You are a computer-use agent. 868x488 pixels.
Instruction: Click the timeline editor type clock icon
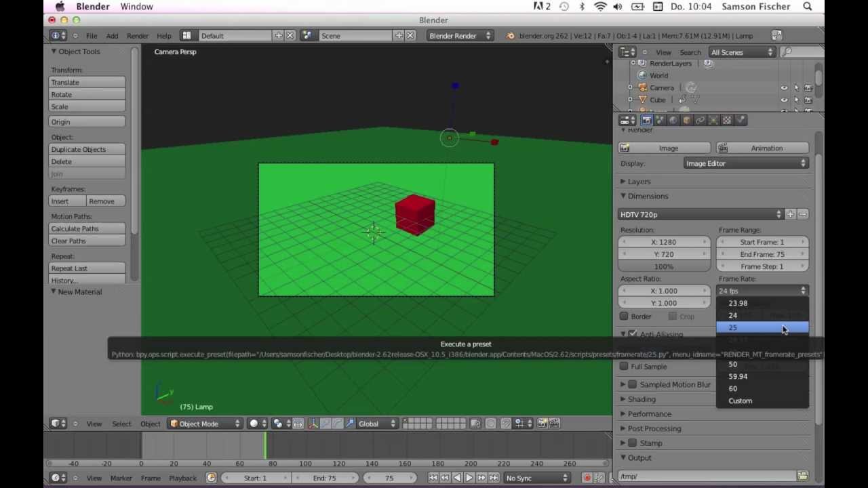coord(59,478)
